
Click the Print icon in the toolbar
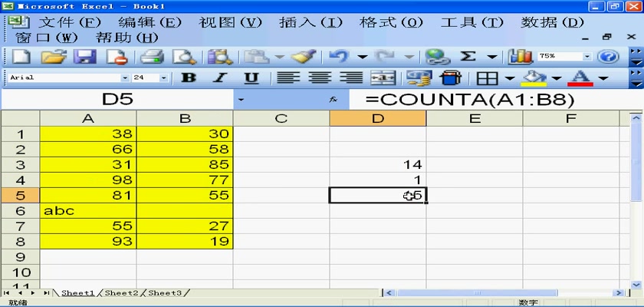pos(152,57)
